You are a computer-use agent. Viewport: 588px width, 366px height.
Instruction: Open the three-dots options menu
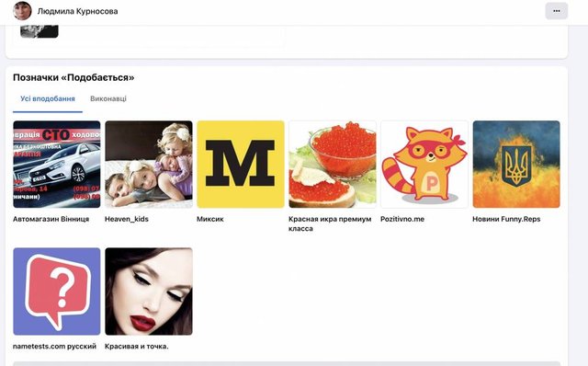(556, 11)
